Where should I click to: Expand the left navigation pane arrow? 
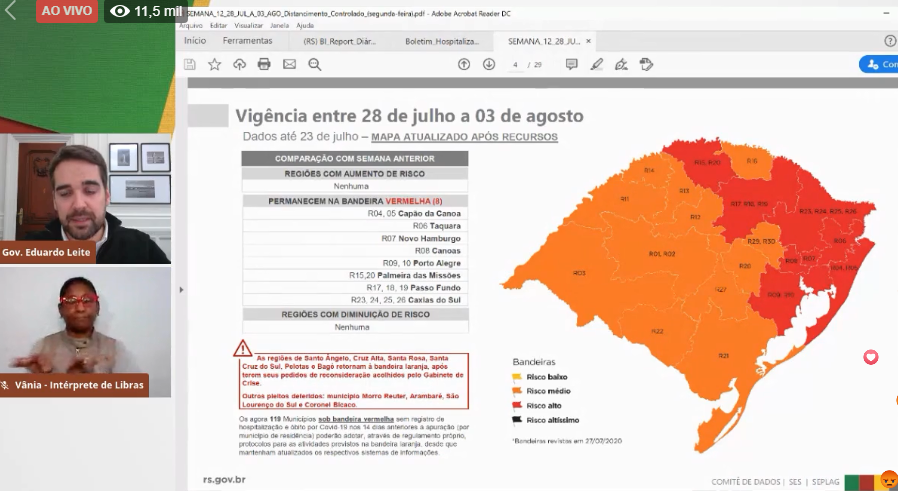click(x=181, y=290)
